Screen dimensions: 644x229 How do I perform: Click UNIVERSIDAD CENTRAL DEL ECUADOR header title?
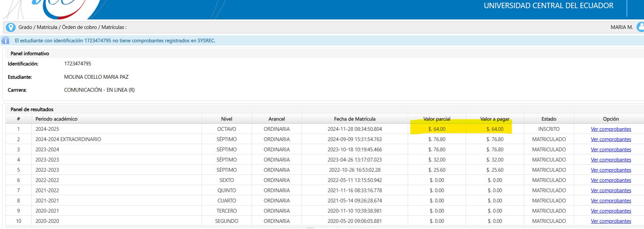(x=549, y=6)
